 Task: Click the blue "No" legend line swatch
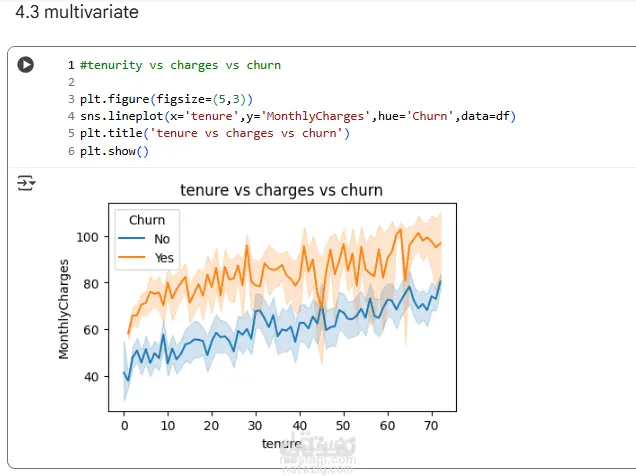point(131,239)
